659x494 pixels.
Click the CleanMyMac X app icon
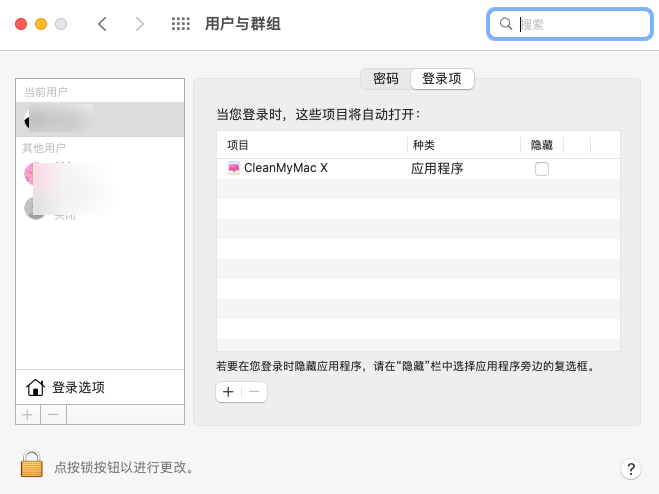234,168
